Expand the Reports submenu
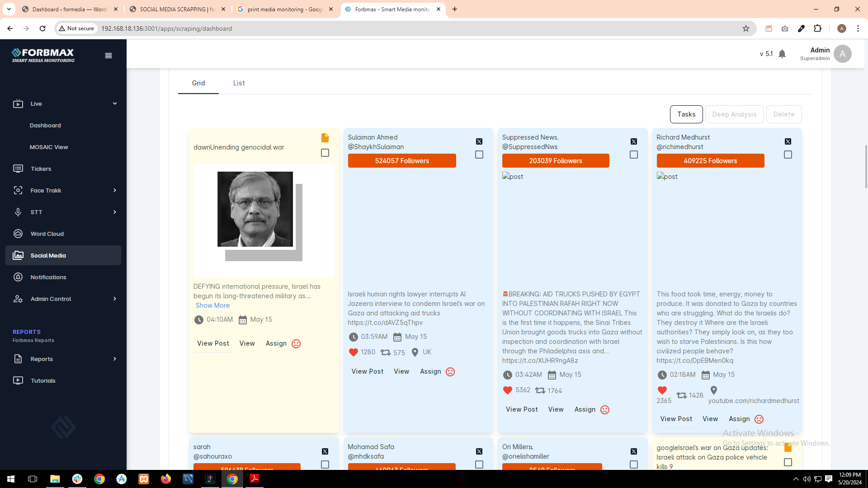This screenshot has height=488, width=868. coord(115,359)
